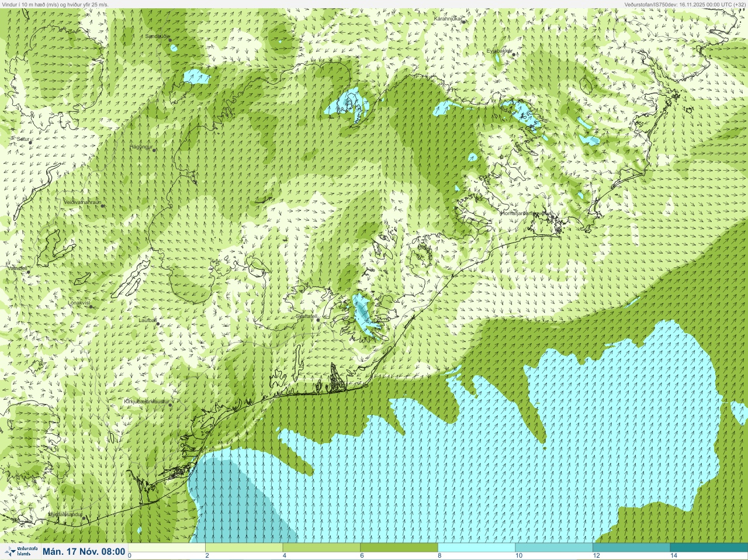
Task: Click the Laufbali station label
Action: tap(147, 320)
